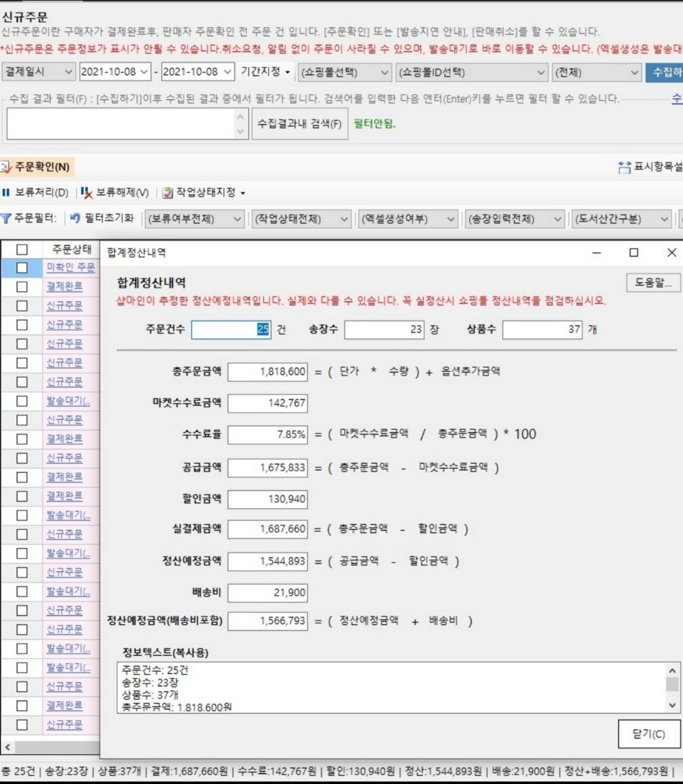Click the 마켓수수료금액 field 142,767
This screenshot has width=683, height=784.
point(267,403)
